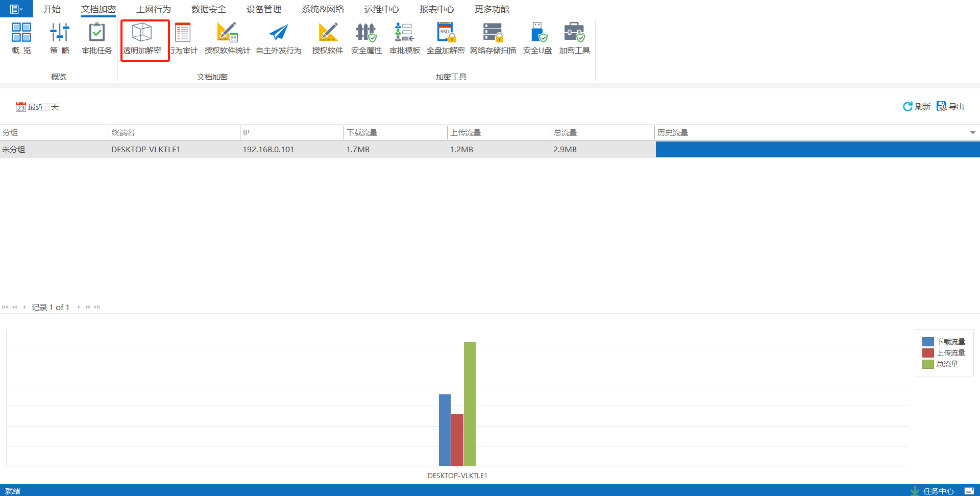Viewport: 980px width, 496px height.
Task: Click the 刷新 refresh button
Action: coord(917,106)
